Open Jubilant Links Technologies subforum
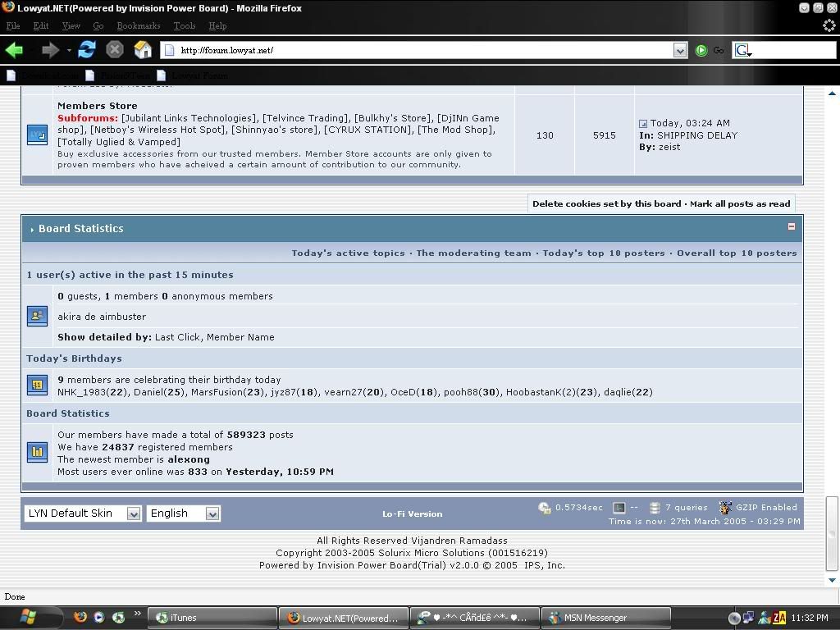 pyautogui.click(x=189, y=118)
